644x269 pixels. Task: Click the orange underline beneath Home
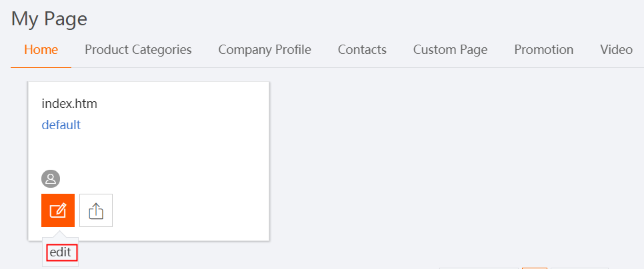click(x=41, y=67)
